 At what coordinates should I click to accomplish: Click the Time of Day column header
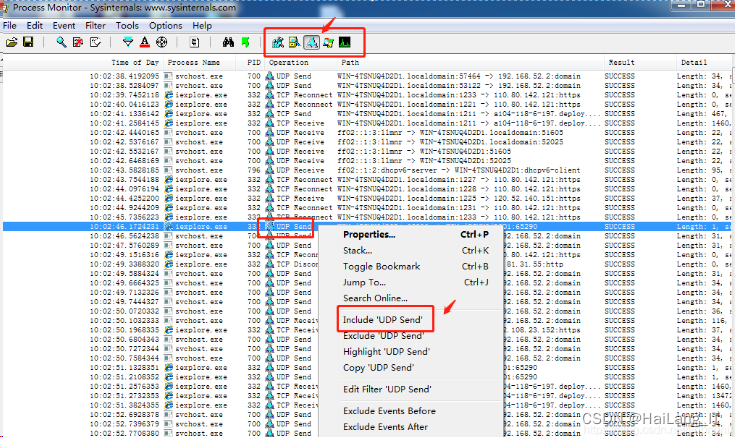(x=135, y=62)
